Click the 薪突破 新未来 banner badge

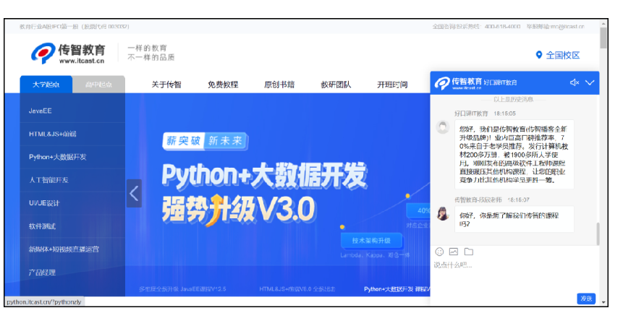pos(206,141)
